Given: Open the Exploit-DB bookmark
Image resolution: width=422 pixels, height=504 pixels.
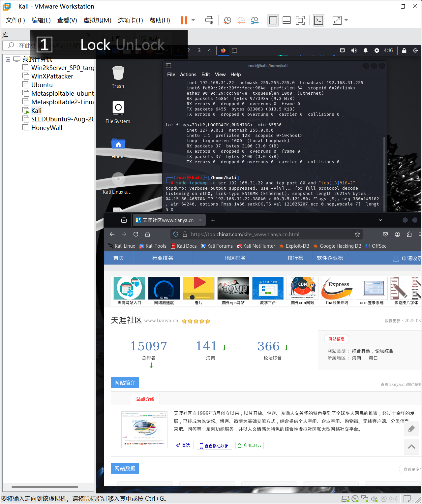Looking at the screenshot, I should pos(294,246).
